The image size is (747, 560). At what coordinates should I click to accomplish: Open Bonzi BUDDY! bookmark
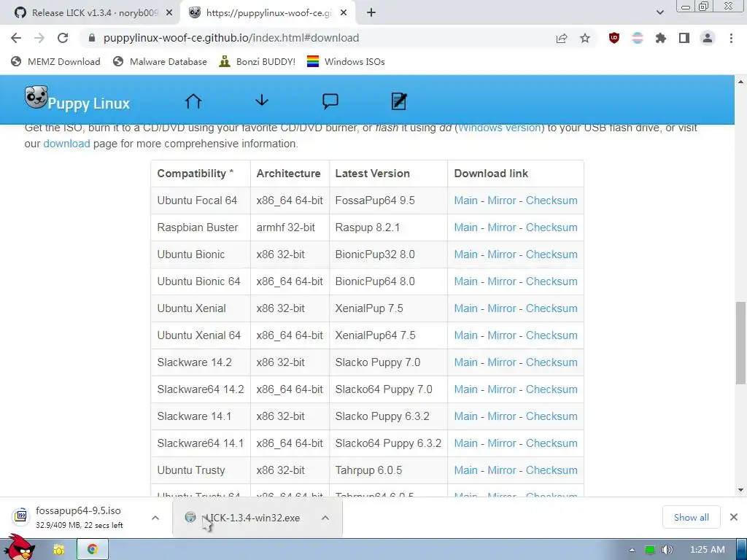(x=257, y=61)
